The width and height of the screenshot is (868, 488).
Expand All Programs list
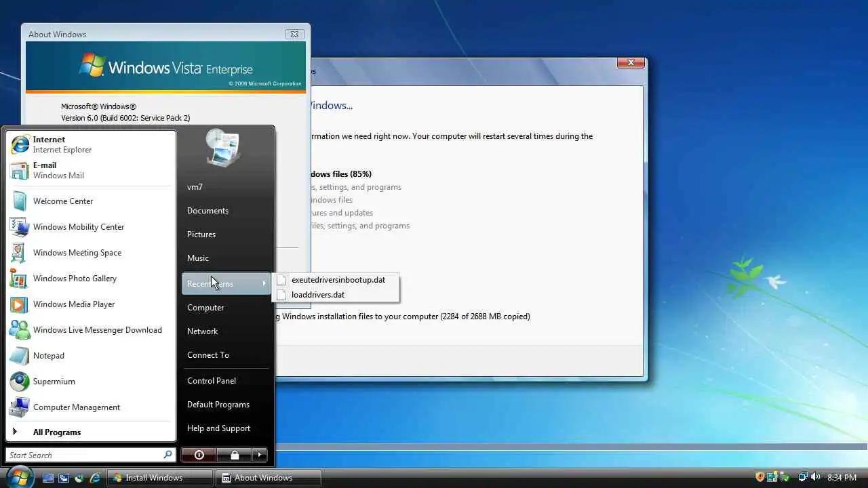(91, 432)
